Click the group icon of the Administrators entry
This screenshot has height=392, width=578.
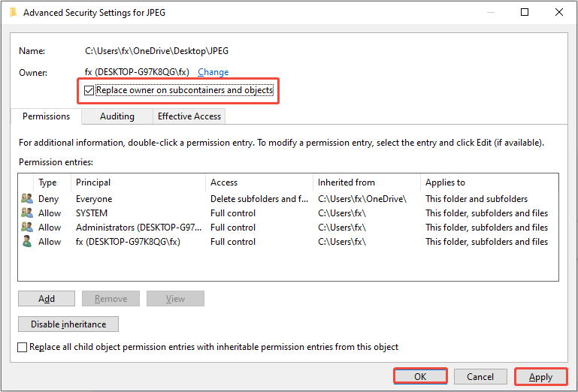[27, 228]
